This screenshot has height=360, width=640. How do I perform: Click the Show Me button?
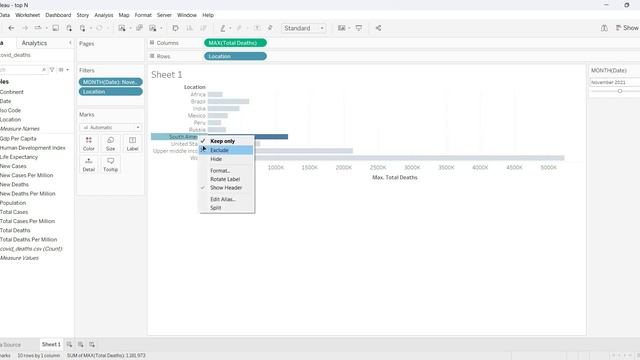(x=627, y=28)
